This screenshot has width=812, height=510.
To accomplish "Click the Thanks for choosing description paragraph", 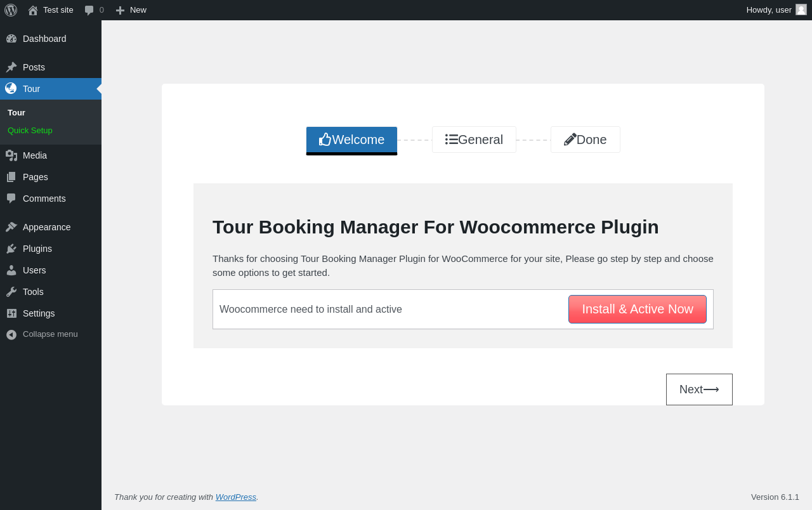I will pos(463,266).
